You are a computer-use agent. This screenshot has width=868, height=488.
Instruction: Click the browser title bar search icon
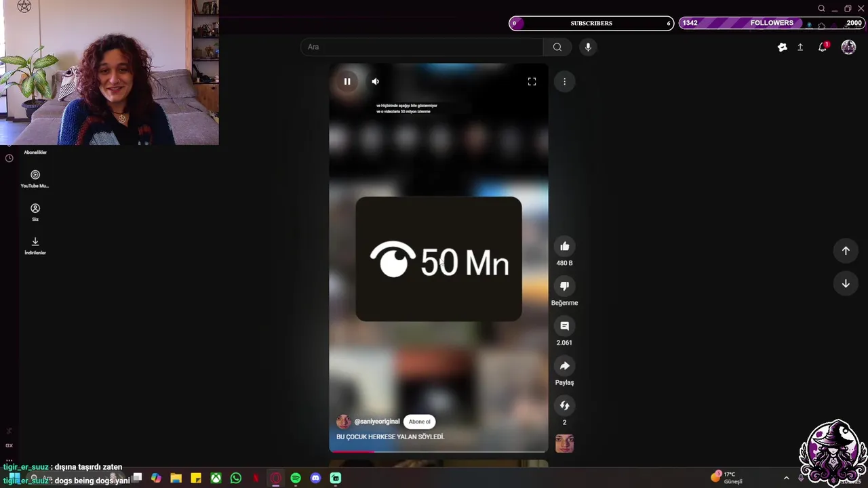click(821, 9)
